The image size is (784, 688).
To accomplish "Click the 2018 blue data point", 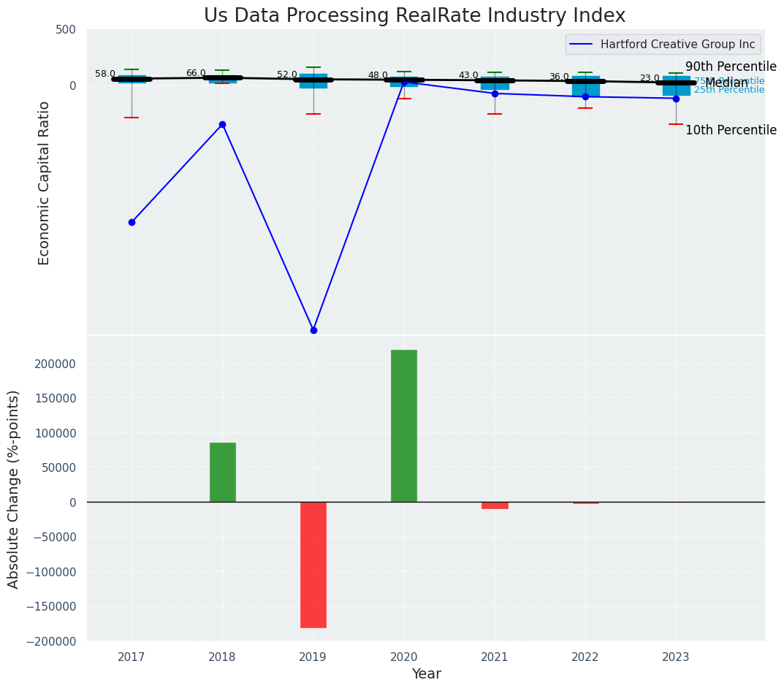I will pos(222,125).
